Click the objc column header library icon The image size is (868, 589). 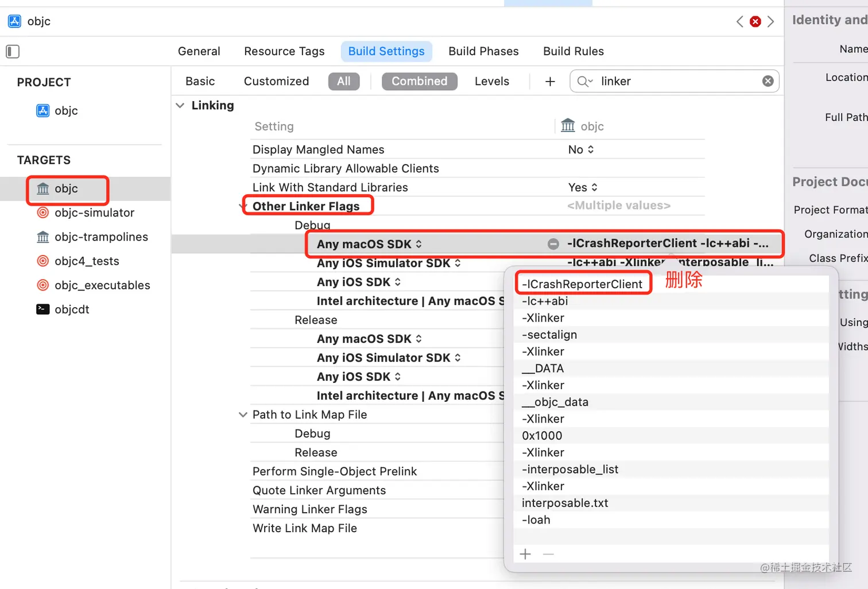point(568,126)
